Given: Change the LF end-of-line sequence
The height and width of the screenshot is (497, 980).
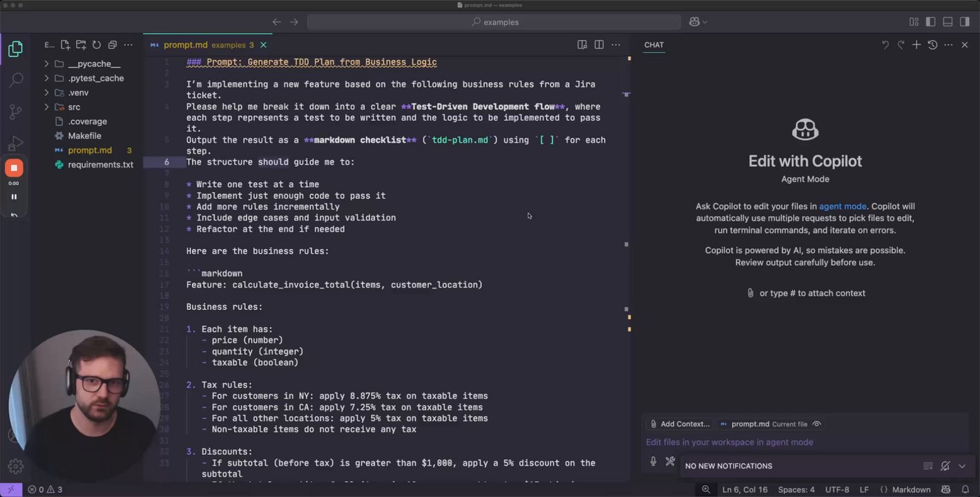Looking at the screenshot, I should tap(864, 489).
